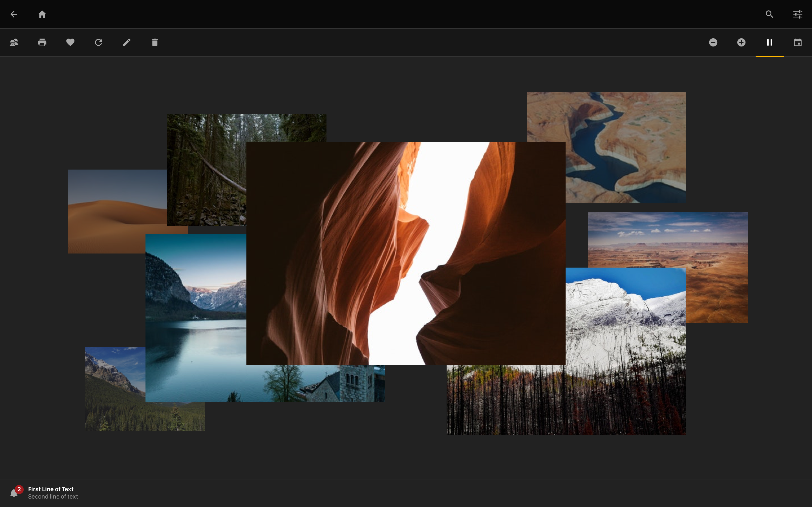The height and width of the screenshot is (507, 812).
Task: Click the people share icon
Action: [x=14, y=42]
